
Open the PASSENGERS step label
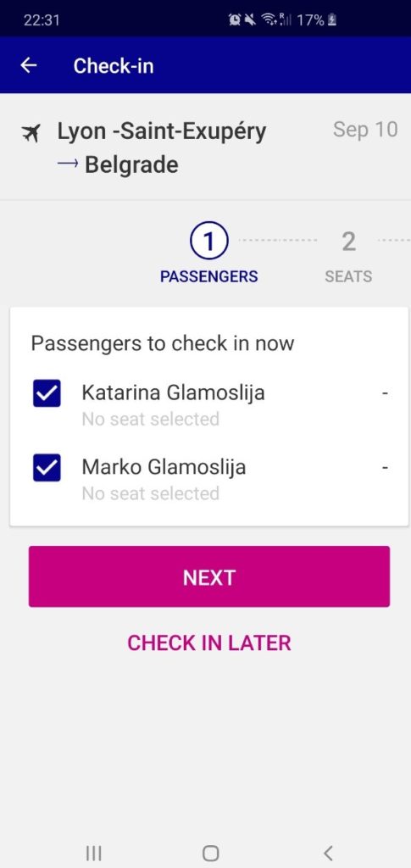(x=208, y=276)
